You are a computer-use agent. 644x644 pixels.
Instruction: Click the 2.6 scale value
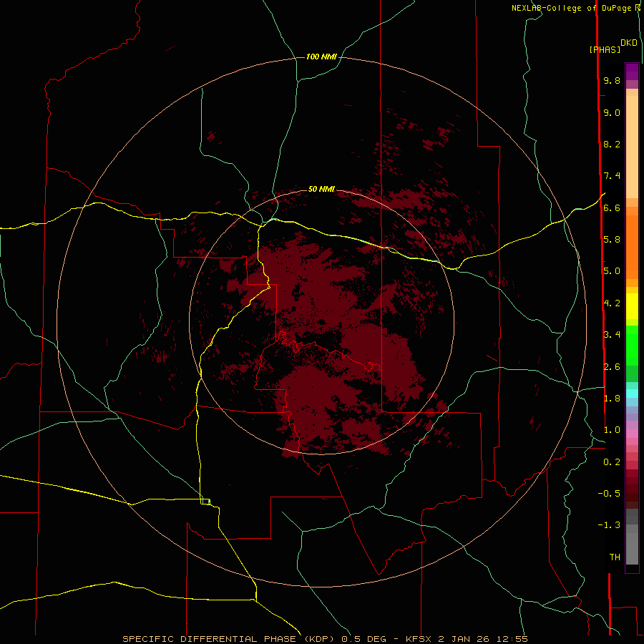(612, 367)
